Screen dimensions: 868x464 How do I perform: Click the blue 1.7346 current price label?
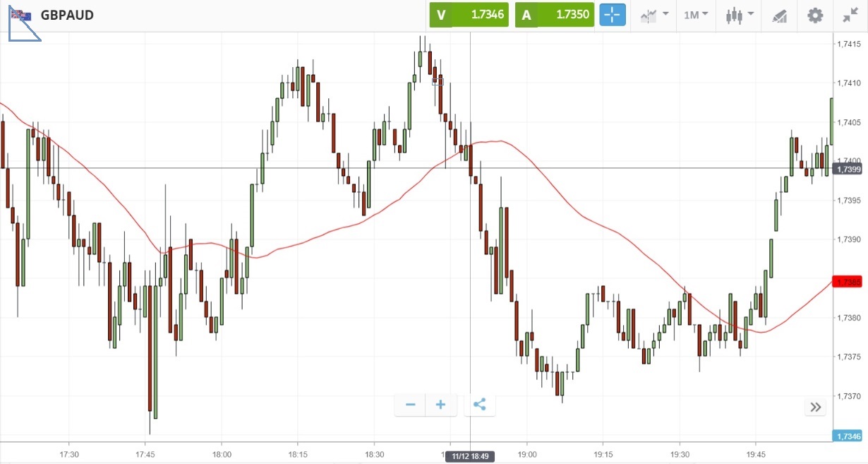pyautogui.click(x=848, y=436)
